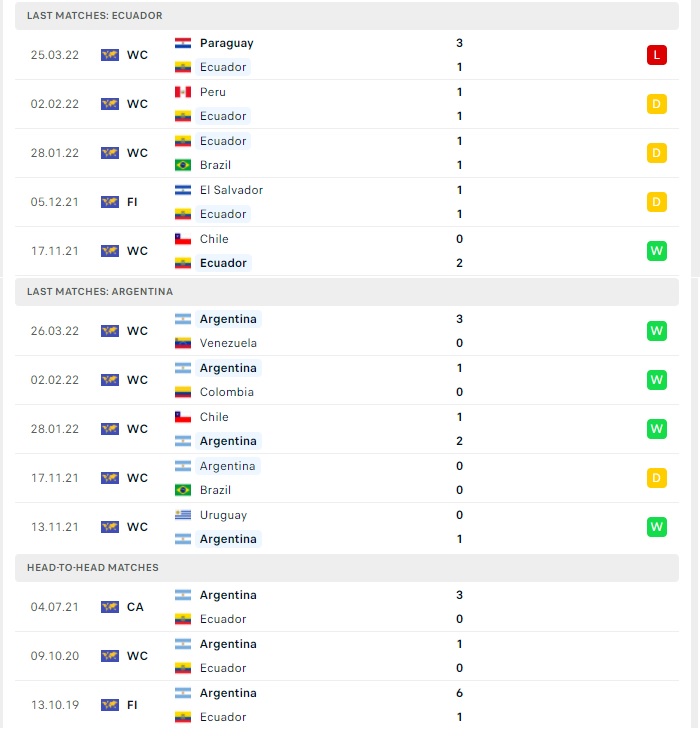The width and height of the screenshot is (700, 736).
Task: Click the Peru flag icon
Action: tap(183, 92)
